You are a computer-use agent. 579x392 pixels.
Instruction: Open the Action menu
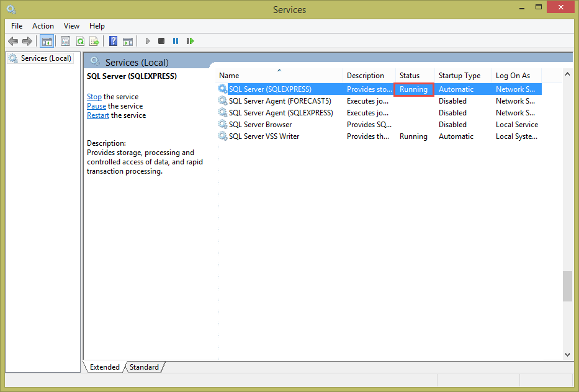(43, 26)
